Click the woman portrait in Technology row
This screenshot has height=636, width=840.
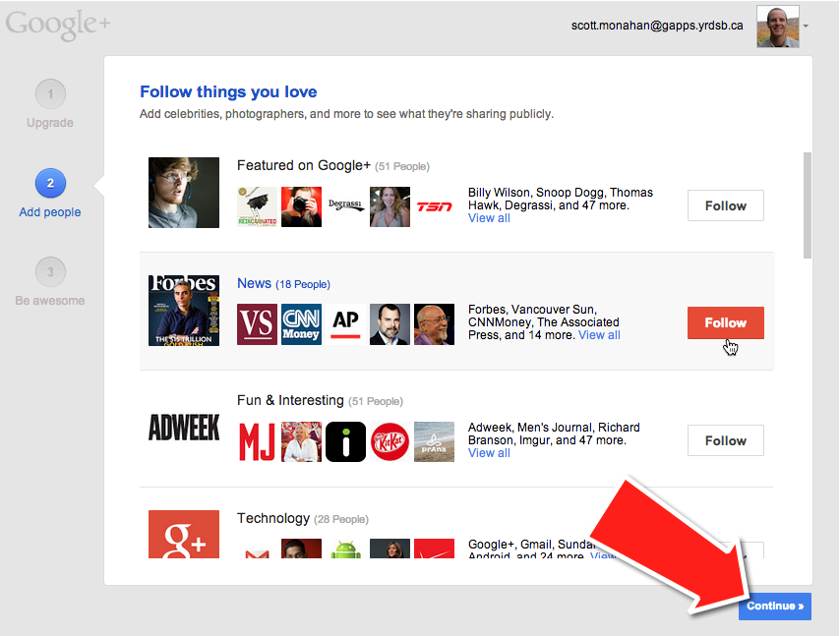pyautogui.click(x=390, y=549)
